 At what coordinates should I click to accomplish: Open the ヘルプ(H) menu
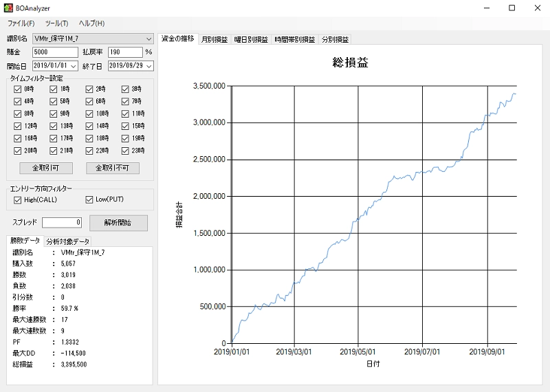(91, 23)
